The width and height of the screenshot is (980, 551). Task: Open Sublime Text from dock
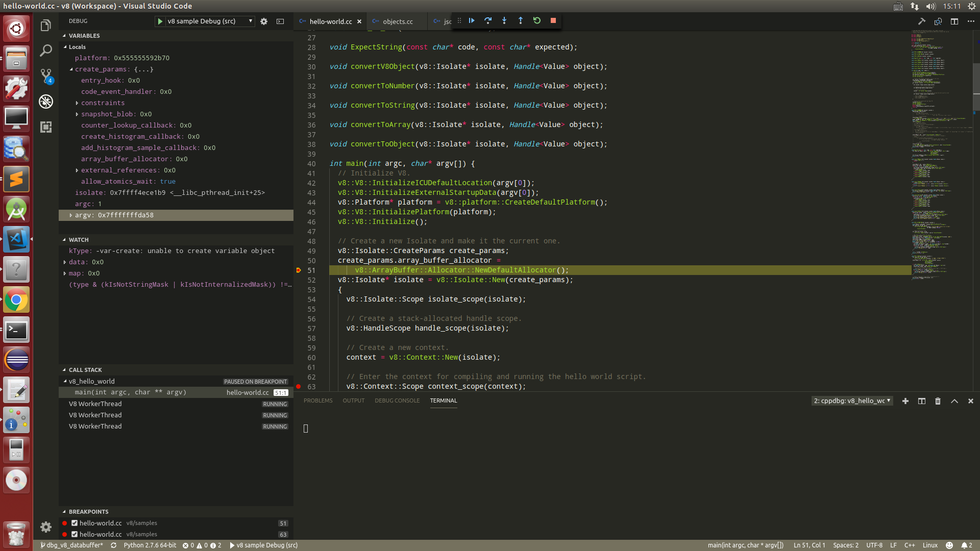click(16, 180)
